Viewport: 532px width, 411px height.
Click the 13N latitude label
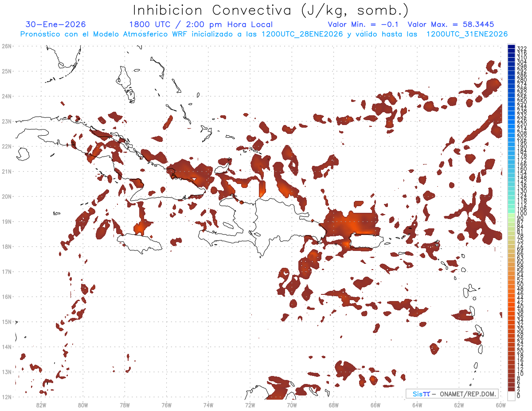click(x=7, y=372)
